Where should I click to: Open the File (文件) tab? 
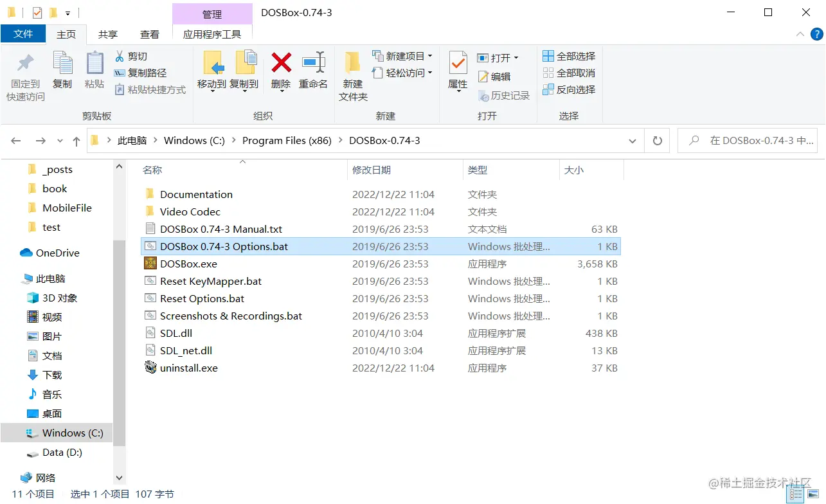click(x=23, y=34)
